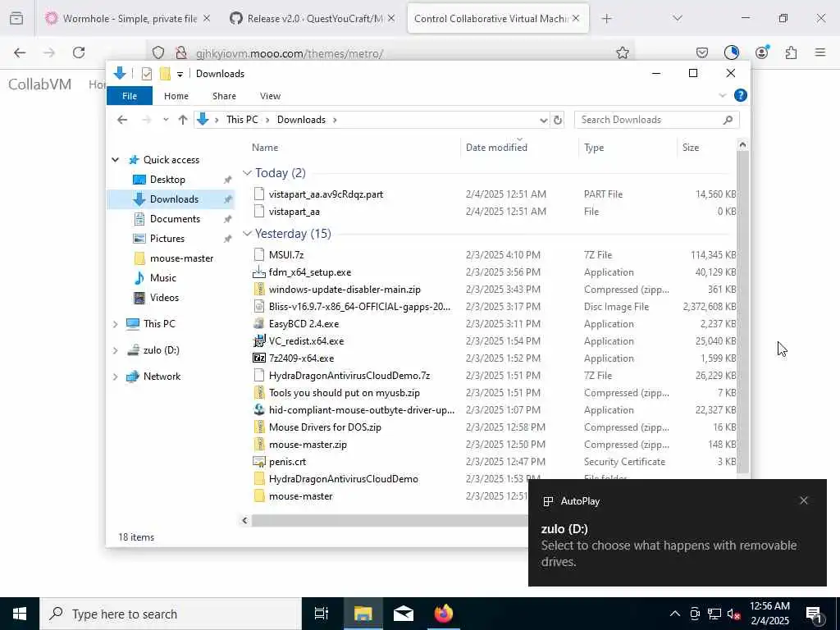Dismiss the AutoPlay notification
840x630 pixels.
coord(804,500)
